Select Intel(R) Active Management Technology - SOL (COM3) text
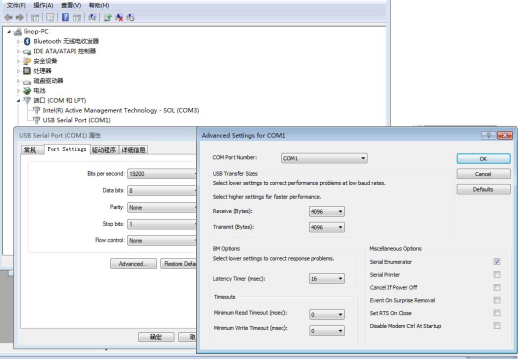 click(x=121, y=110)
